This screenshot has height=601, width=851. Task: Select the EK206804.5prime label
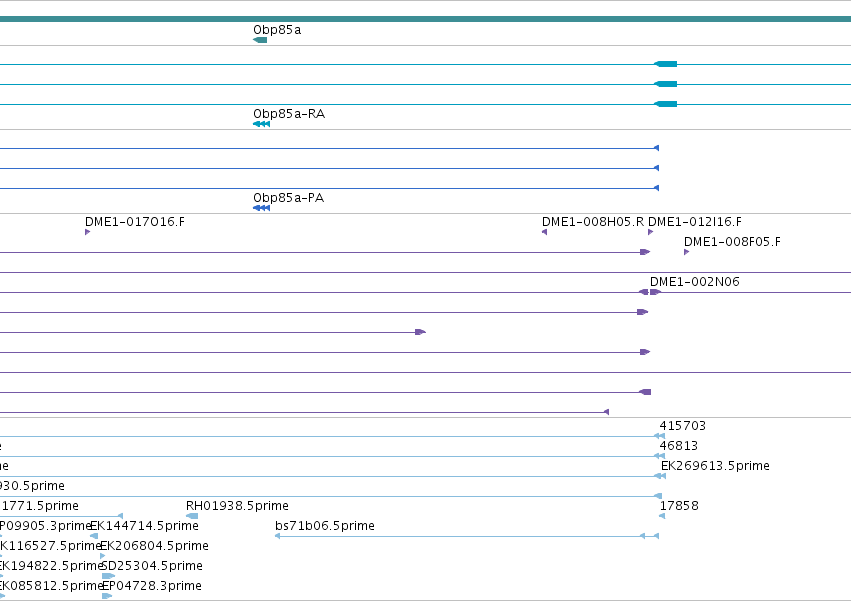[155, 546]
